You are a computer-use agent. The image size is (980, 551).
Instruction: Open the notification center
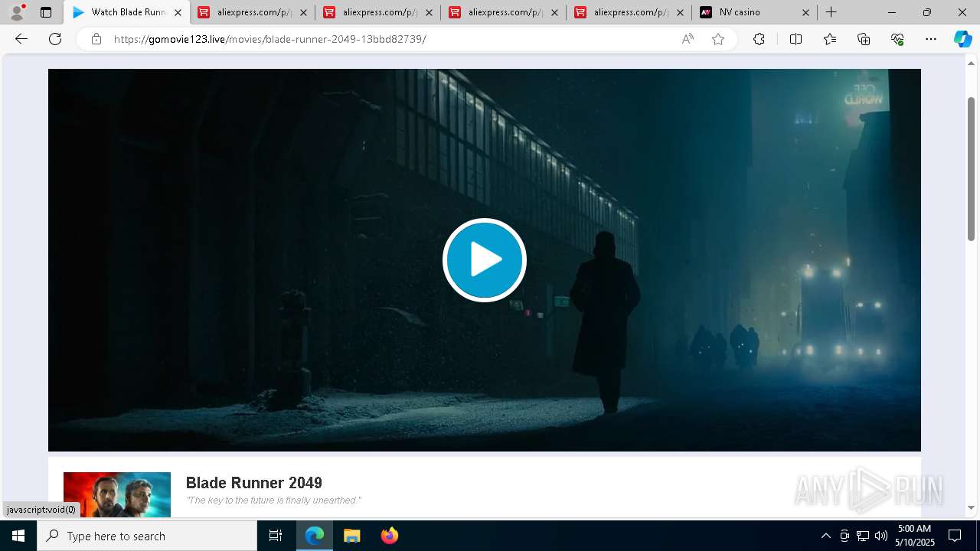click(955, 536)
